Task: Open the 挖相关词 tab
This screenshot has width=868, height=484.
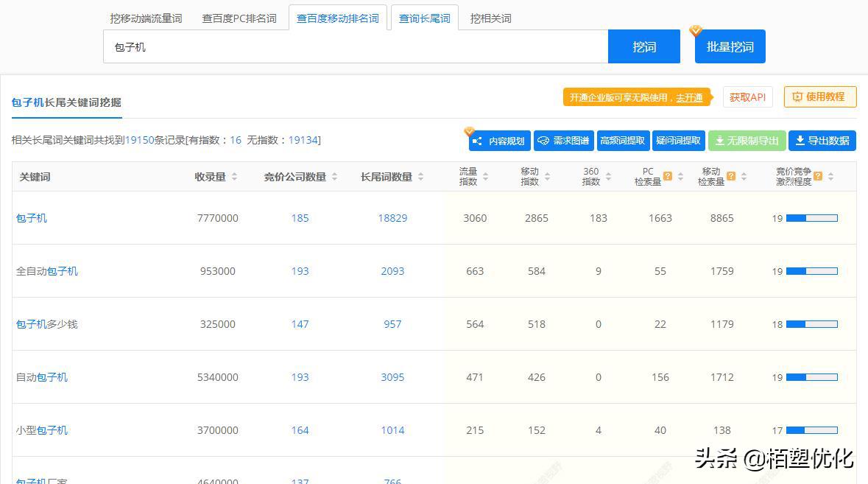Action: click(x=490, y=18)
